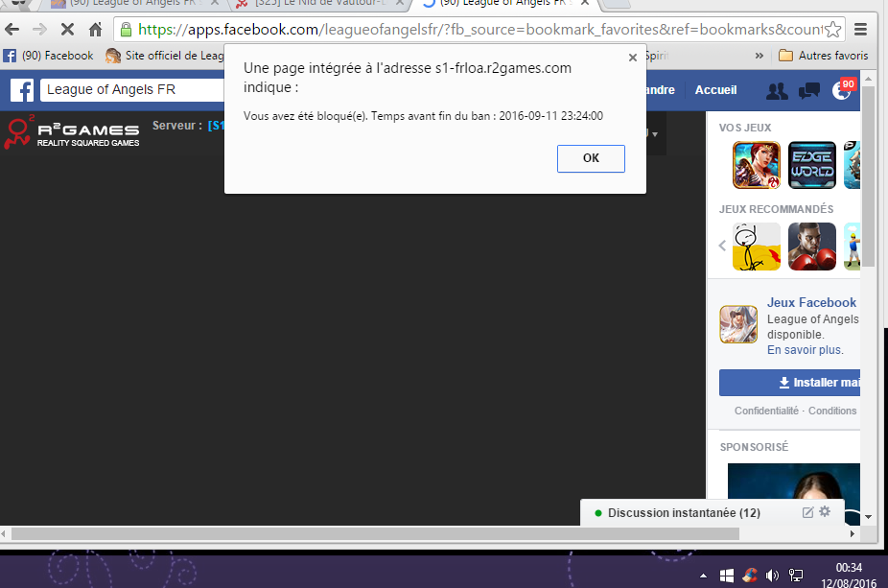View Facebook notifications globe with 90 badge
888x588 pixels.
point(842,92)
